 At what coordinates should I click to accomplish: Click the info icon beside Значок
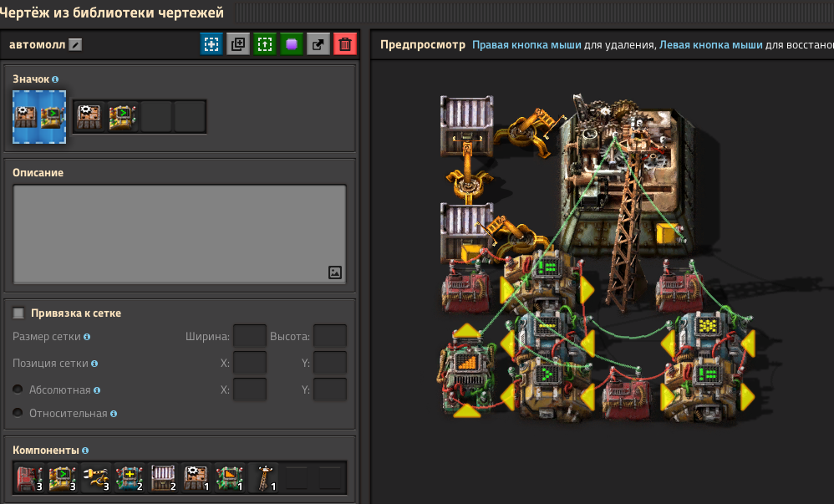(x=55, y=79)
